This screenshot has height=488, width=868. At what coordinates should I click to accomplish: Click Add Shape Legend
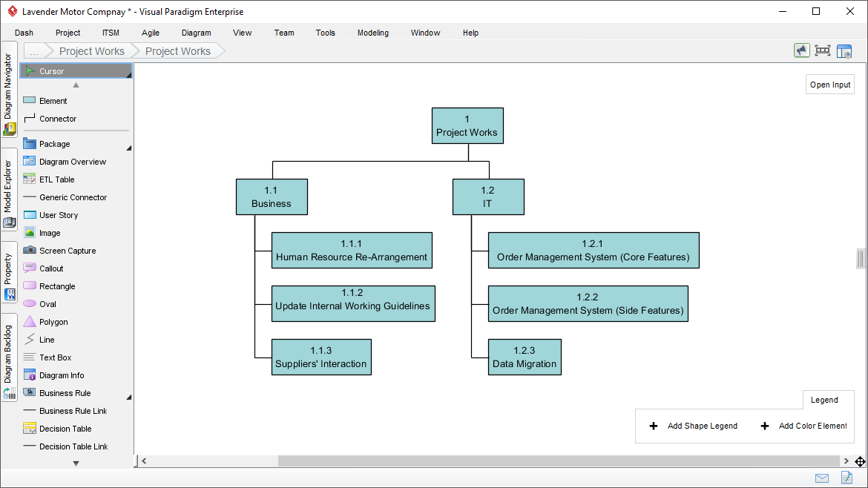click(x=693, y=426)
